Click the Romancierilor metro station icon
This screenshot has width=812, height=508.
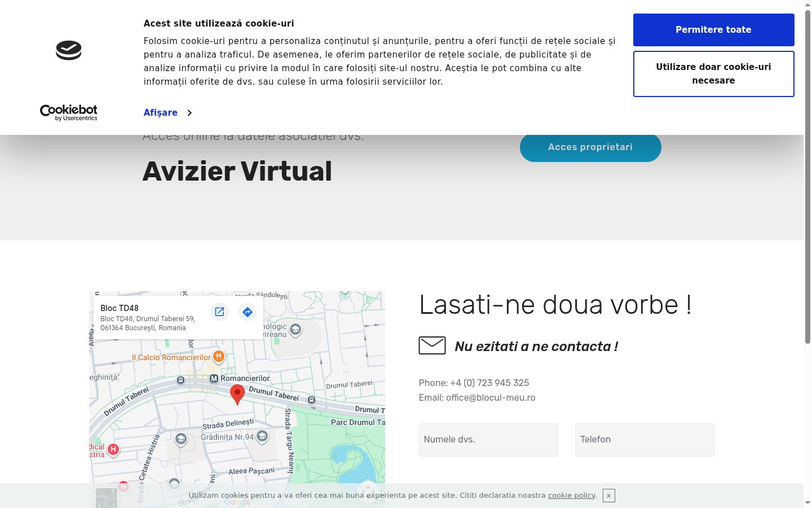click(x=214, y=379)
